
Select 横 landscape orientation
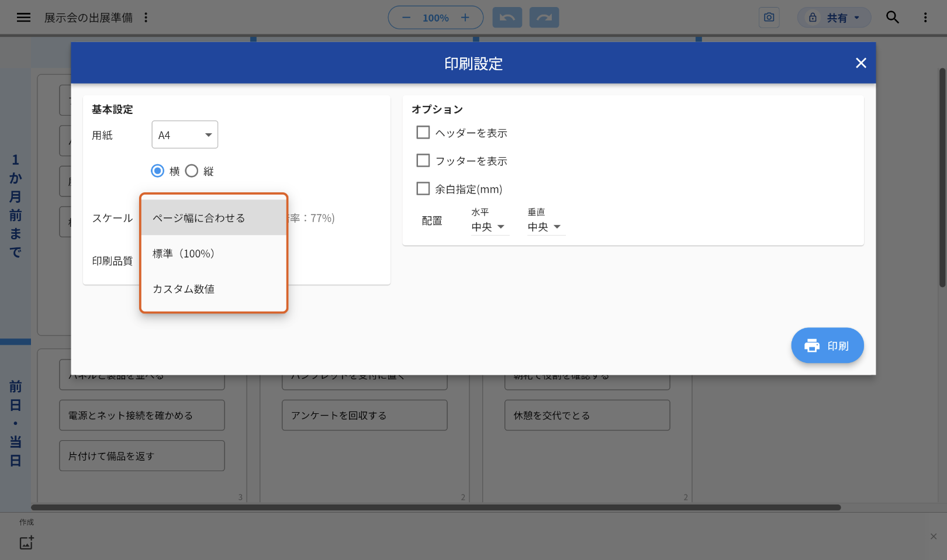pyautogui.click(x=158, y=171)
